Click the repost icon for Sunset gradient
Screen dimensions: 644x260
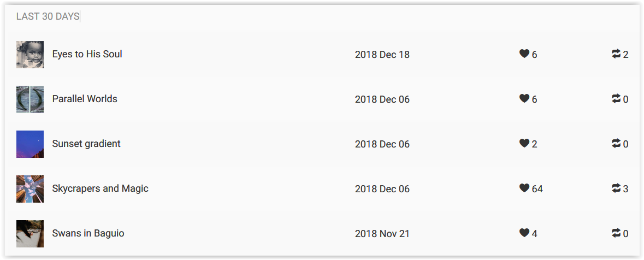pyautogui.click(x=616, y=143)
